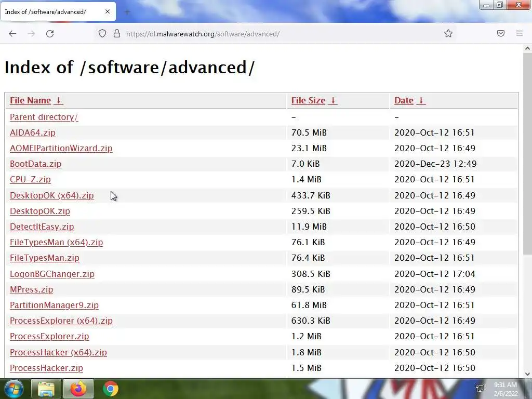Select the Index of /software/advanced/ tab
Image resolution: width=532 pixels, height=399 pixels.
click(x=58, y=11)
